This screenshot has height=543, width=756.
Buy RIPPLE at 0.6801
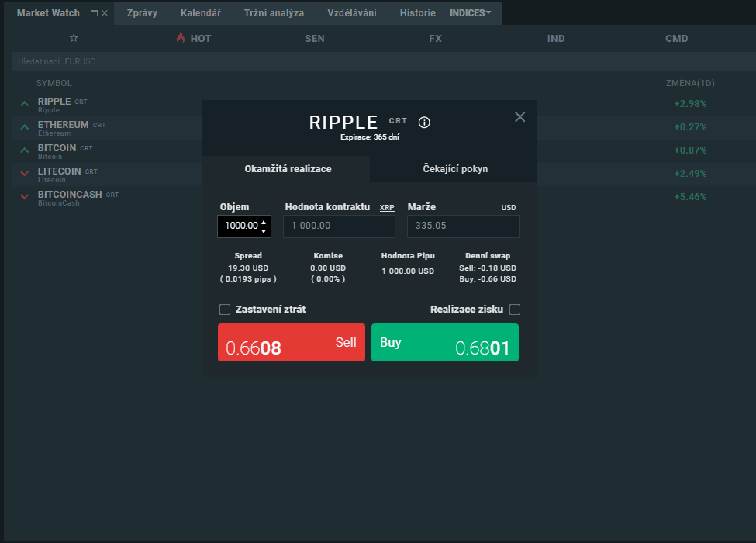445,342
